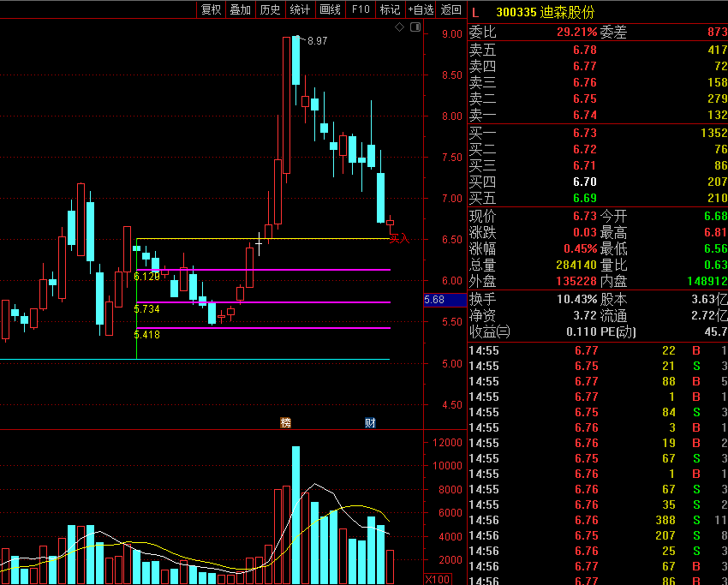Select the 6.129 retracement level label
Image resolution: width=728 pixels, height=585 pixels.
click(x=146, y=277)
